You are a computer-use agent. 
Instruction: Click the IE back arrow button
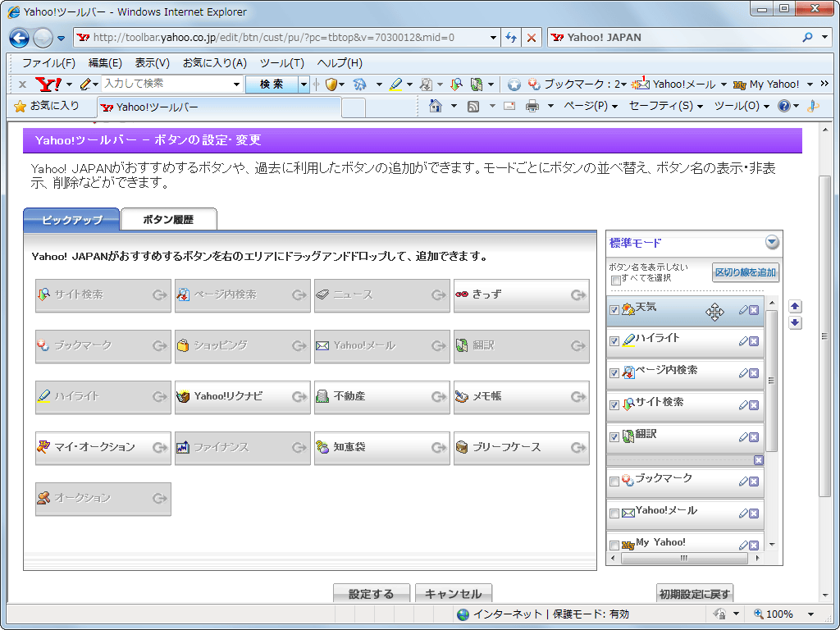click(20, 38)
